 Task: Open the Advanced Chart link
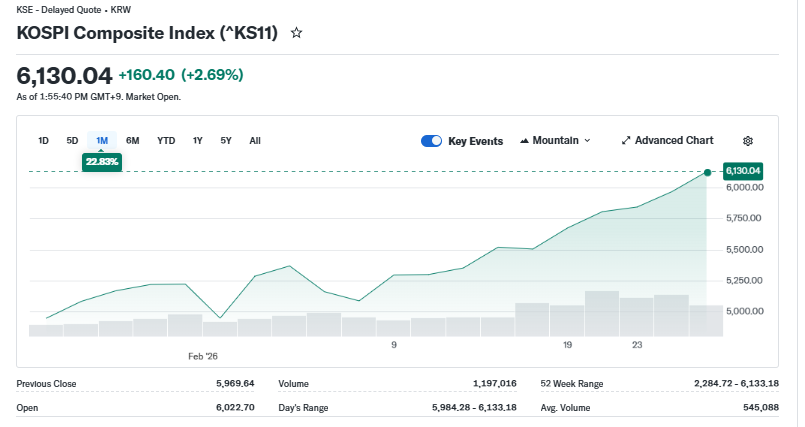(x=667, y=141)
